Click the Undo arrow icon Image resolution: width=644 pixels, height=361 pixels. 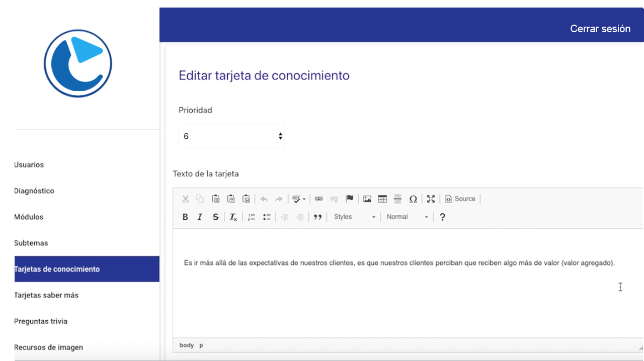(264, 199)
